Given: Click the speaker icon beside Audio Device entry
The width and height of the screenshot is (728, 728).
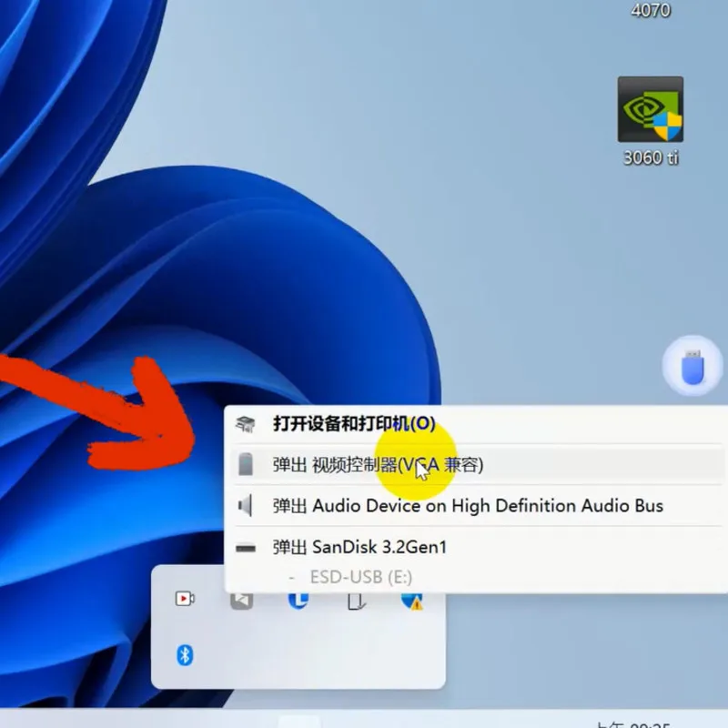Looking at the screenshot, I should tap(246, 506).
